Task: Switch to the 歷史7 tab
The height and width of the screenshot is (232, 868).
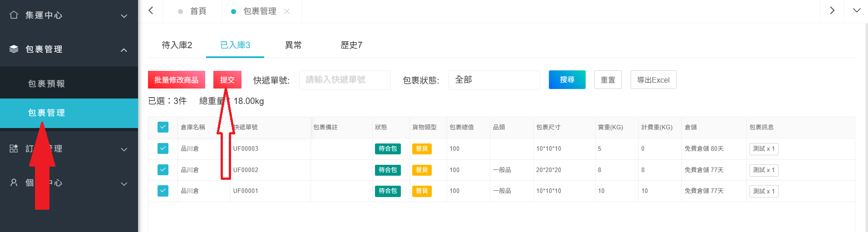Action: pos(351,45)
